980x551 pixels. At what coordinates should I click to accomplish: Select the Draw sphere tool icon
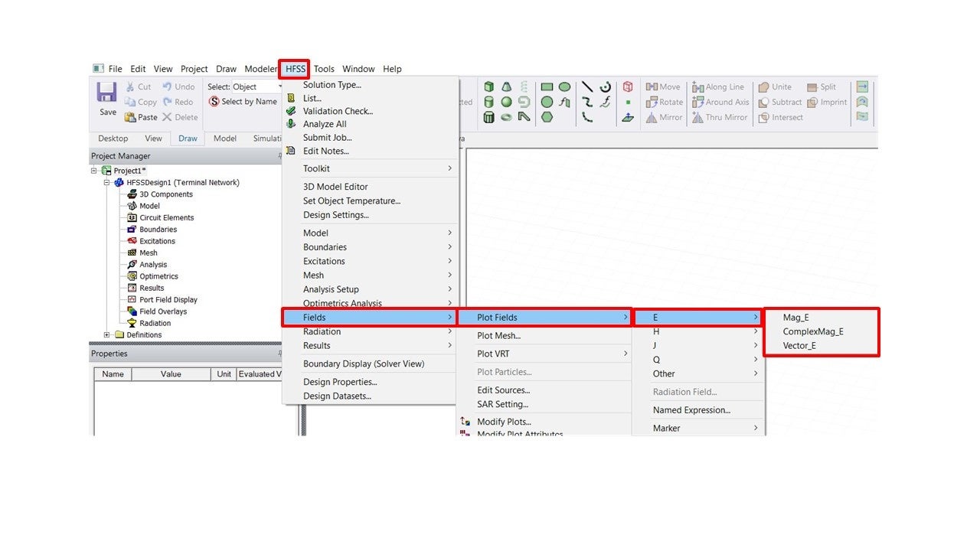click(x=506, y=102)
